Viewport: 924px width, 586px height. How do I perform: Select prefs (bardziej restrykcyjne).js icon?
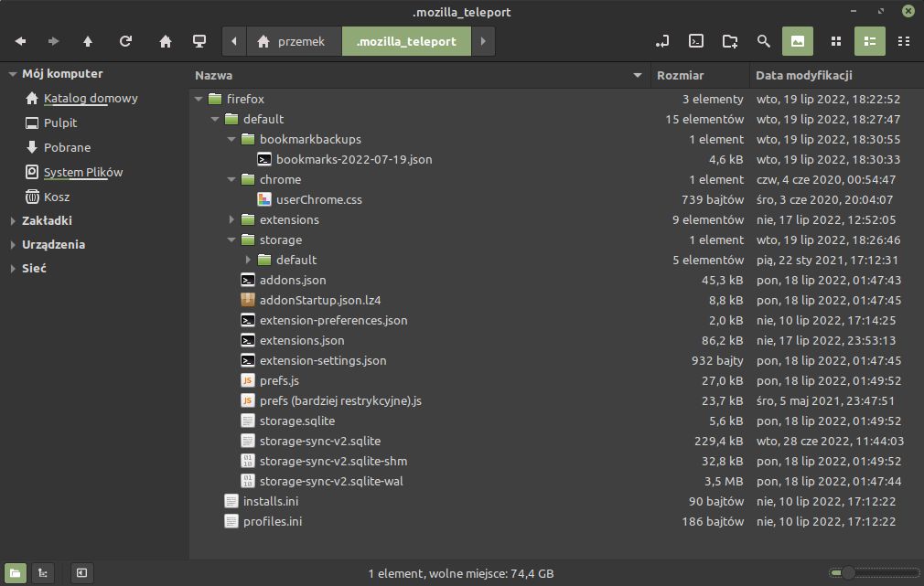248,401
